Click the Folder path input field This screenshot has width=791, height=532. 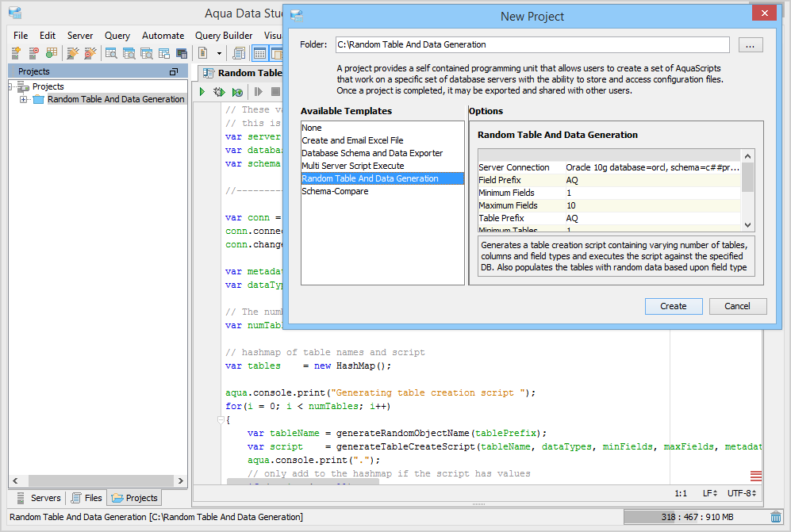point(532,44)
